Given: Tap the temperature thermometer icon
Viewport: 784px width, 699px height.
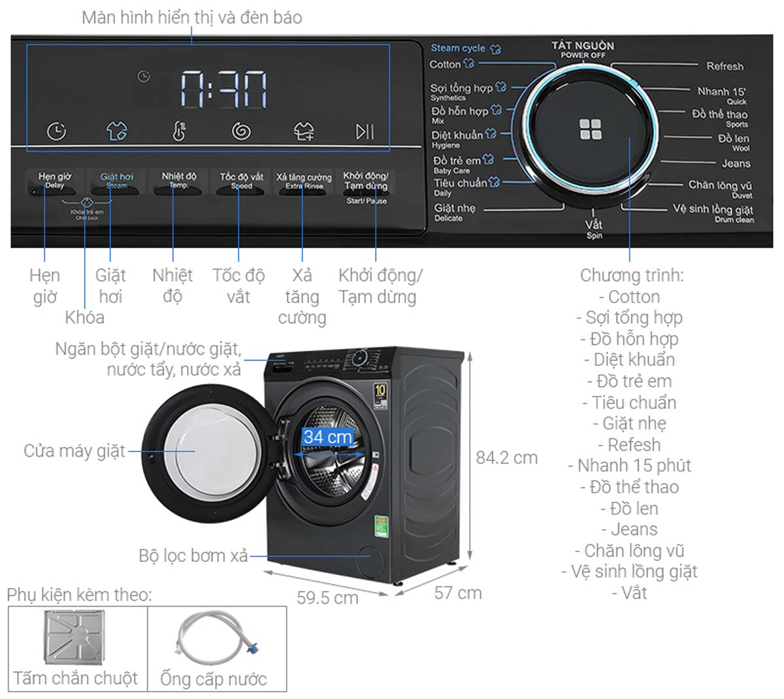Looking at the screenshot, I should point(178,131).
